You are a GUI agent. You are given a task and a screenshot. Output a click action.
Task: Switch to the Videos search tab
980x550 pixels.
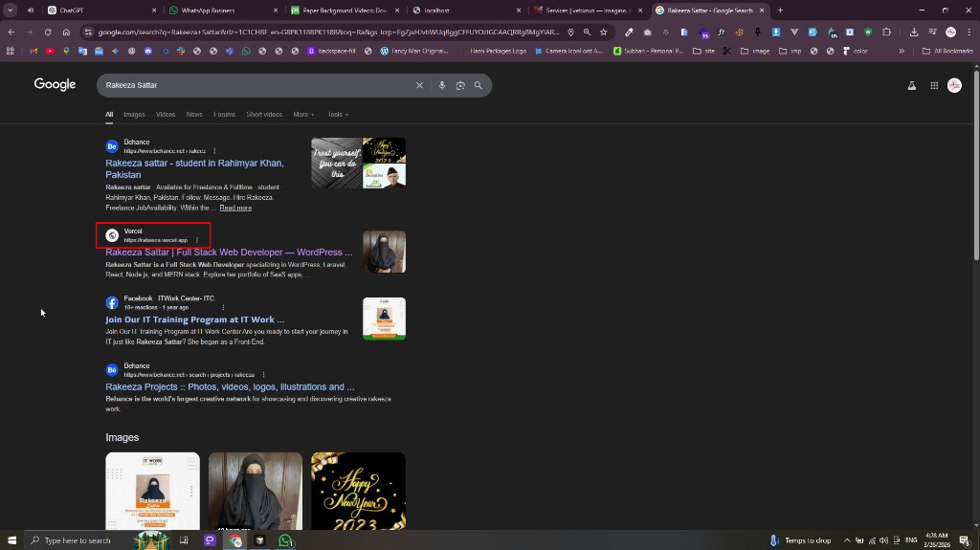coord(166,115)
